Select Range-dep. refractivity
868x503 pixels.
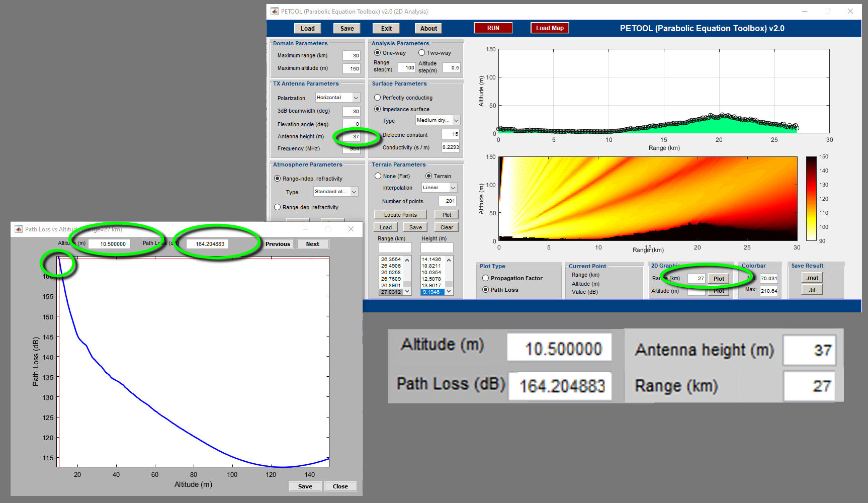coord(277,207)
